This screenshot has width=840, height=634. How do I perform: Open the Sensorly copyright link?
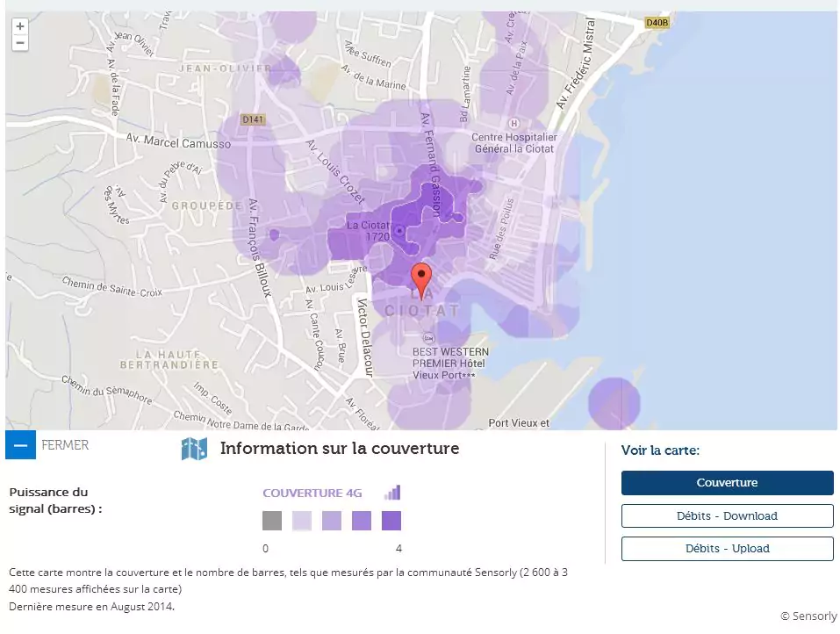(x=808, y=616)
